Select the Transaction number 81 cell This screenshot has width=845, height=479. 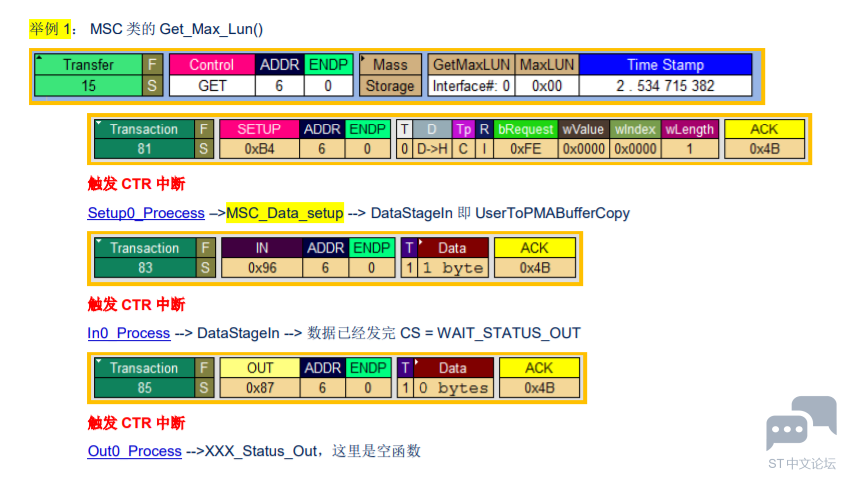(x=144, y=149)
